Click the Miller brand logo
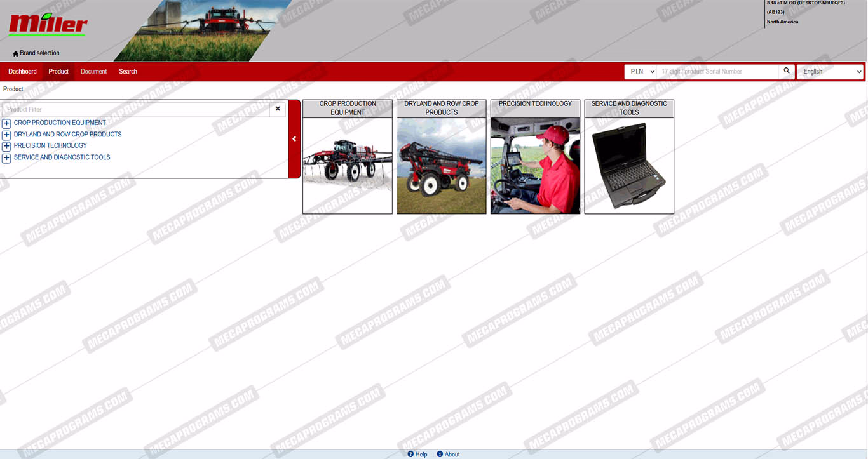 (48, 25)
